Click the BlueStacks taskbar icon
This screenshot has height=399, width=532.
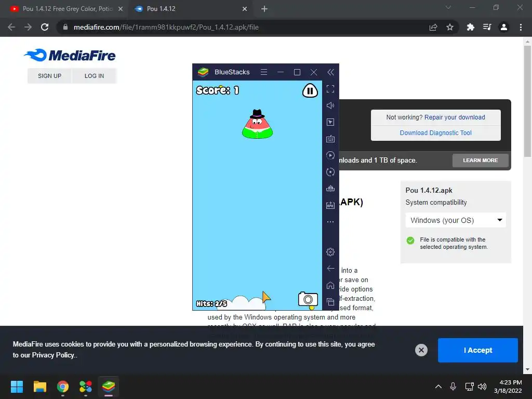point(109,387)
